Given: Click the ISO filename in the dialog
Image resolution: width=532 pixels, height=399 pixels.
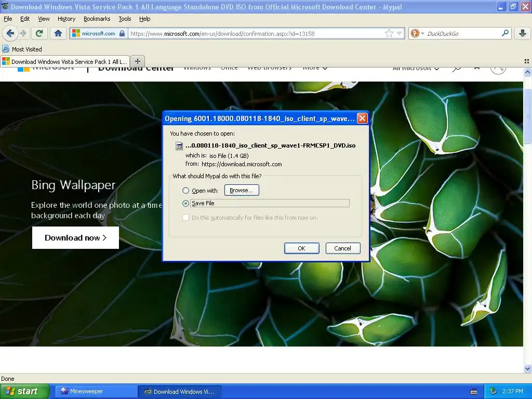Looking at the screenshot, I should point(270,145).
